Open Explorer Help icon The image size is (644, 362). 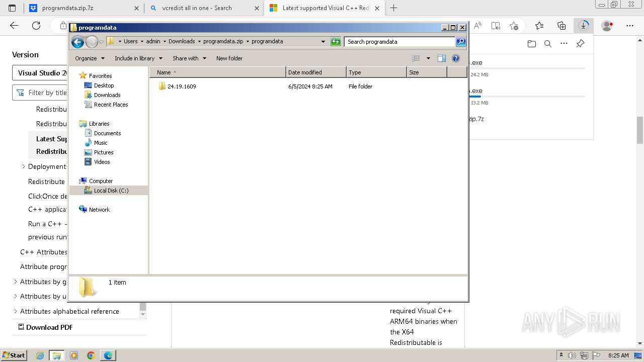(456, 58)
